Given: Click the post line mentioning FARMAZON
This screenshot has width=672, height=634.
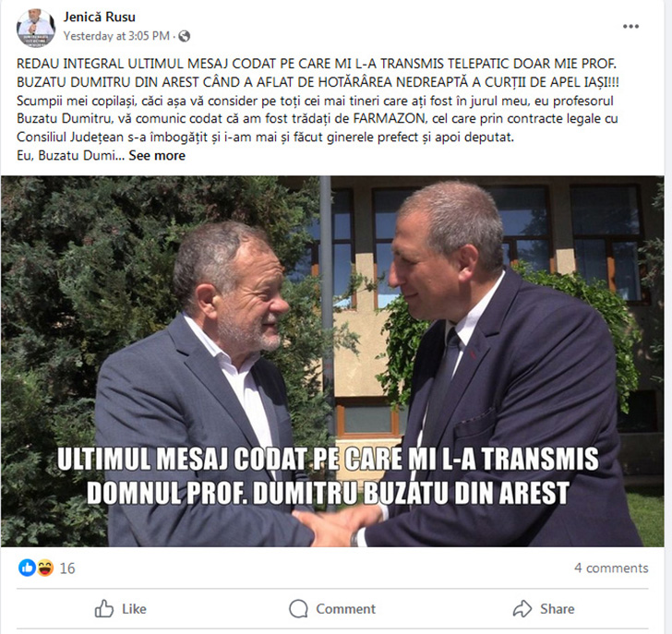Looking at the screenshot, I should click(318, 119).
